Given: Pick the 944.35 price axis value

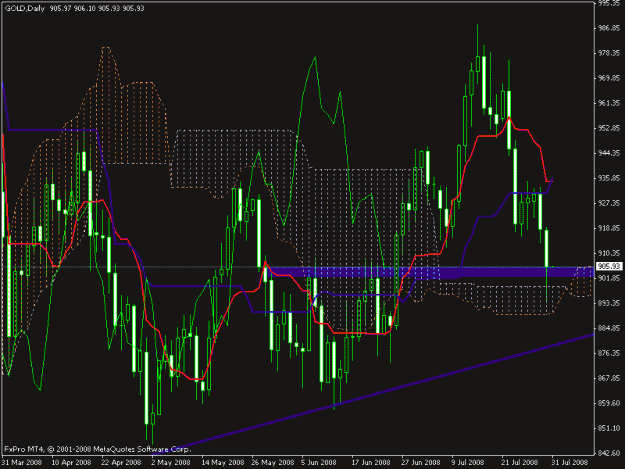Looking at the screenshot, I should [x=609, y=153].
